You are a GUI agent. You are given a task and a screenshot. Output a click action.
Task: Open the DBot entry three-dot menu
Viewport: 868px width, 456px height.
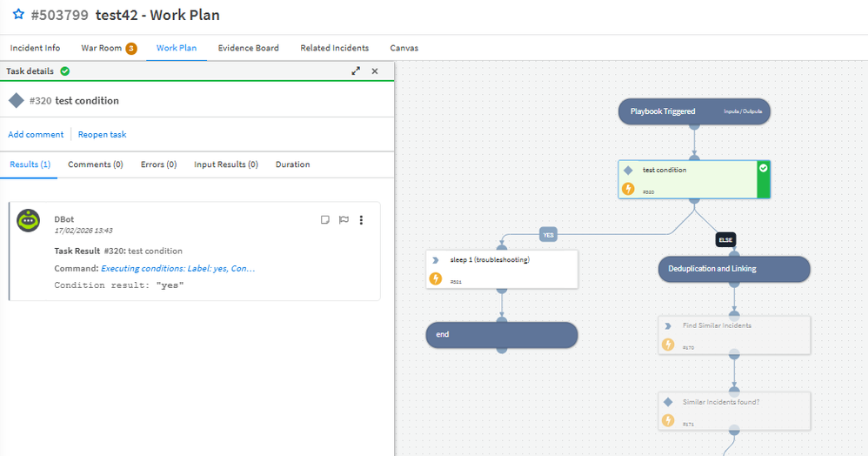coord(362,220)
